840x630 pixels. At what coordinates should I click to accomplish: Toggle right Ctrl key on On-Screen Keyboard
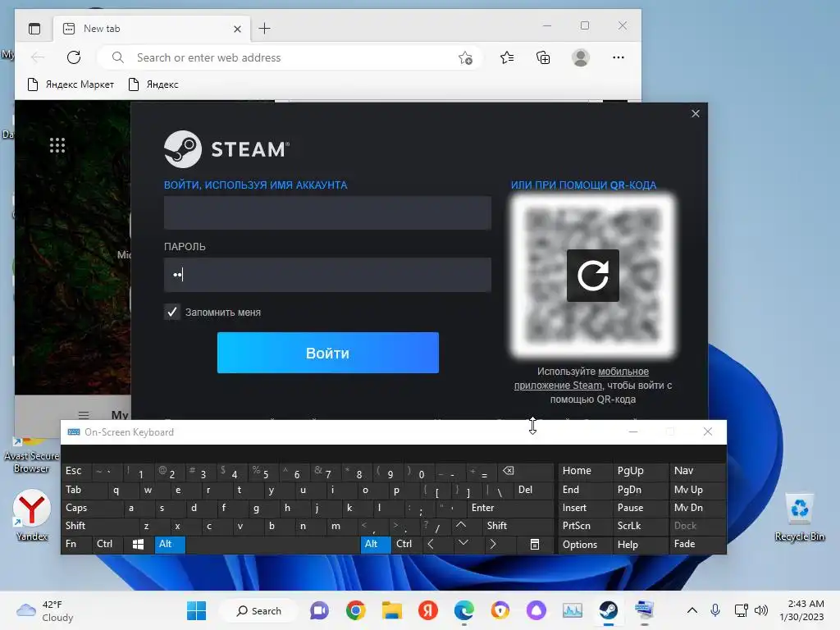tap(407, 544)
